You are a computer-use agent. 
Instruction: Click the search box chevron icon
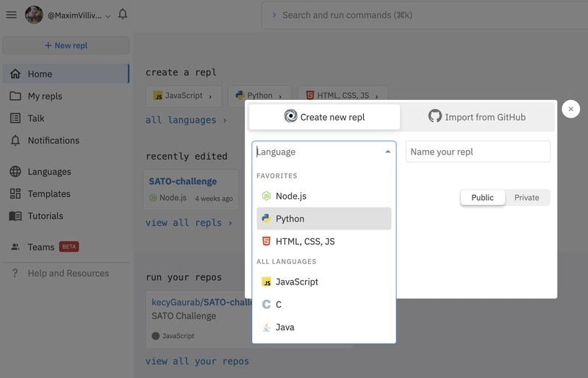click(274, 15)
